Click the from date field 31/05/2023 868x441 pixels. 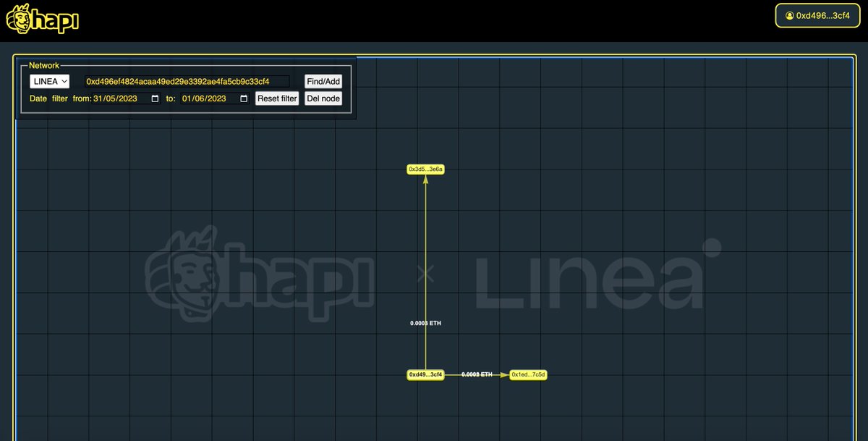(126, 98)
